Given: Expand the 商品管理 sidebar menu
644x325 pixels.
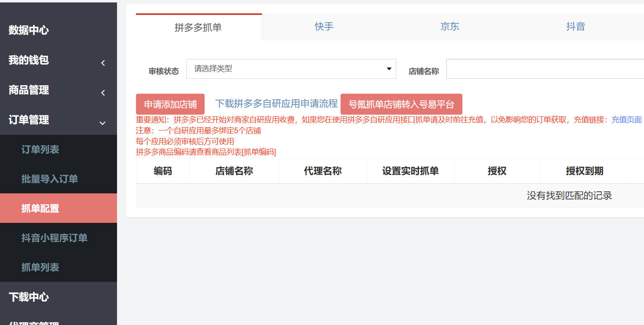Looking at the screenshot, I should point(29,90).
